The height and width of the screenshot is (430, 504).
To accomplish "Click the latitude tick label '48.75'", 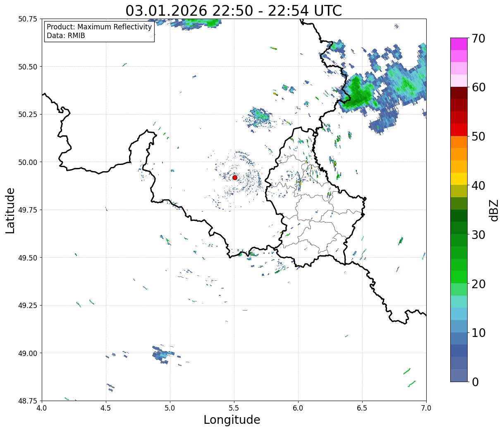I will click(x=27, y=401).
